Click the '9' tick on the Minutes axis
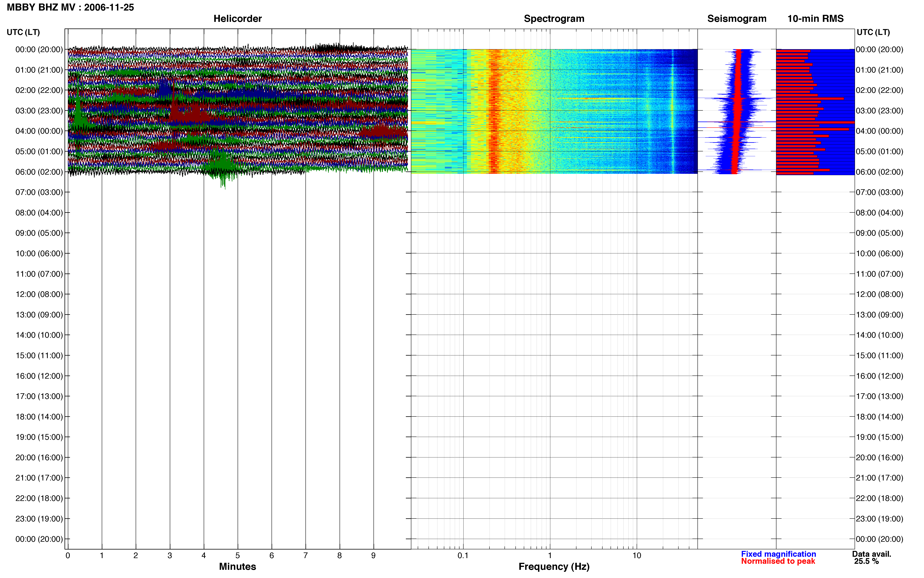The image size is (924, 578). 373,555
